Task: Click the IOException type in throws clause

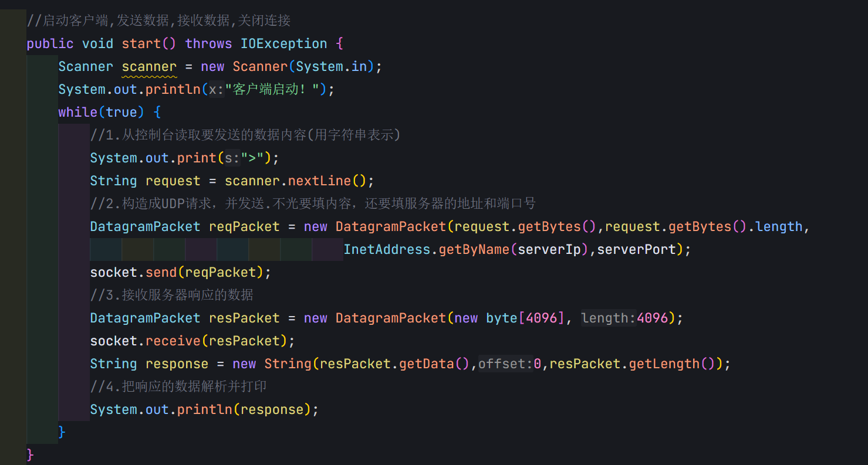Action: 283,44
